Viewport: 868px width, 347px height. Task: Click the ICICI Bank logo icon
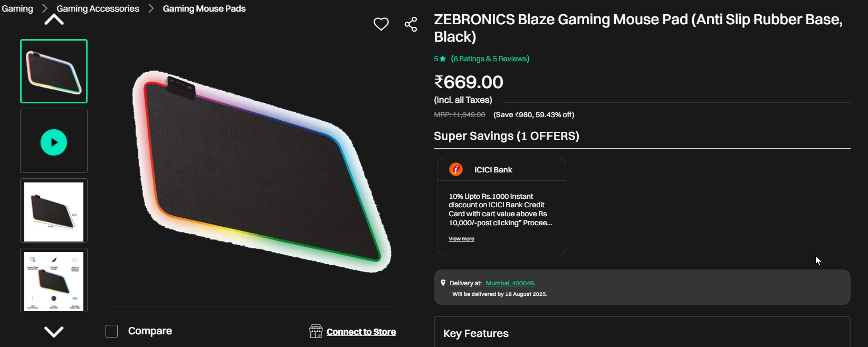456,169
